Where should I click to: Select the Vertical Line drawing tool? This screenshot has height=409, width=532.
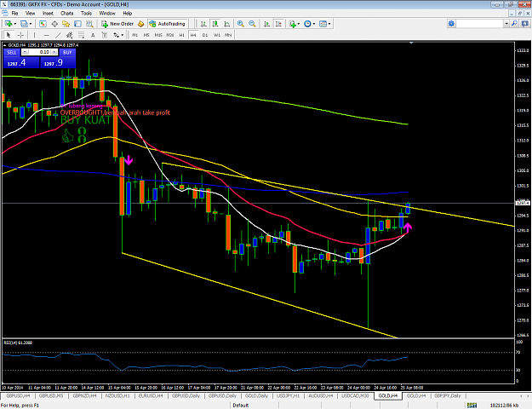coord(34,35)
